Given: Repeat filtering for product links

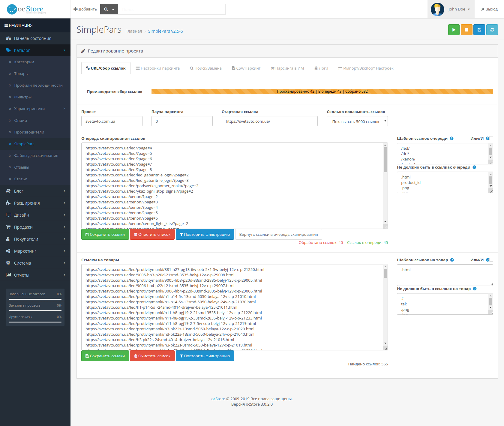Looking at the screenshot, I should pyautogui.click(x=205, y=356).
